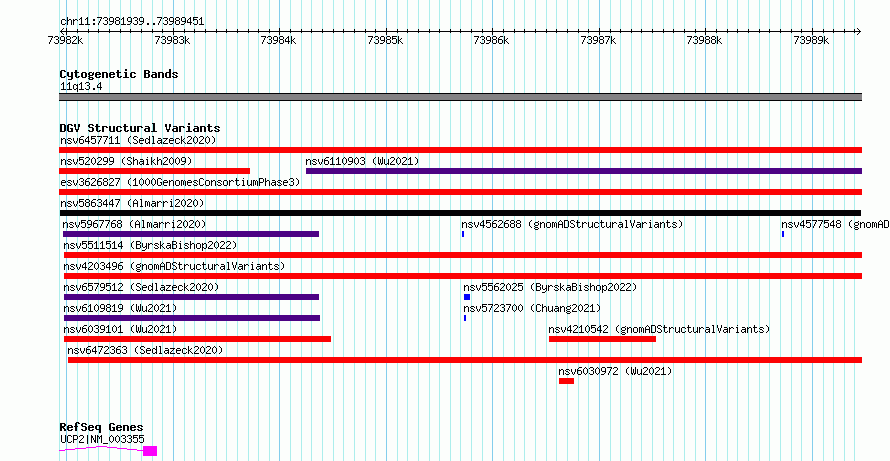This screenshot has width=890, height=461.
Task: Select the purple nsv6110903 variant bar
Action: click(x=583, y=171)
